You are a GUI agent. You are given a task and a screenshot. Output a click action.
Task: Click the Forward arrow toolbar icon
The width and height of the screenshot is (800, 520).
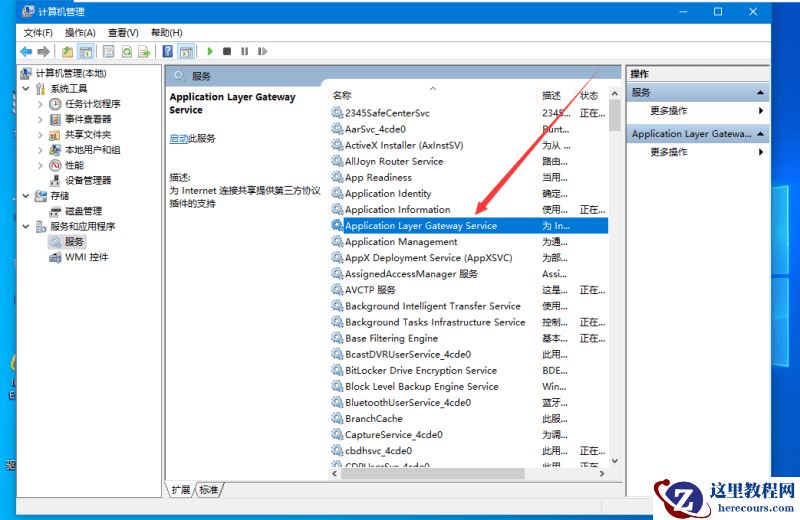click(44, 52)
